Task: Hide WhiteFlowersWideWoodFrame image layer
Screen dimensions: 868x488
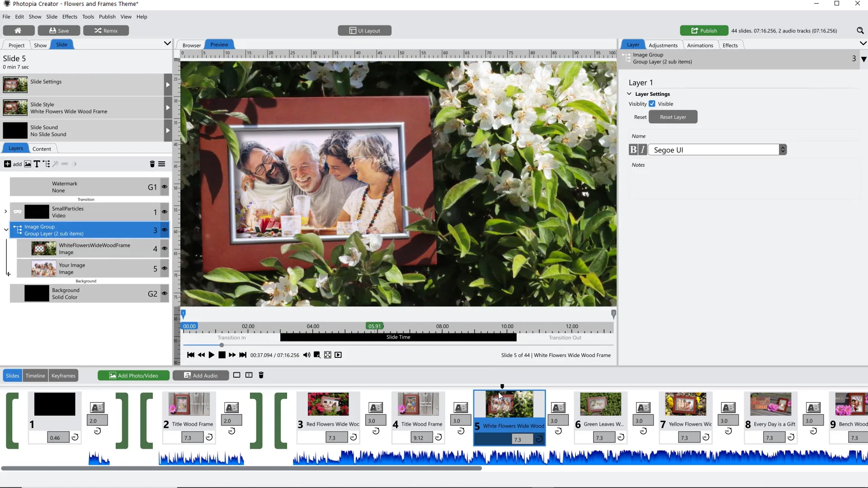Action: pos(165,249)
